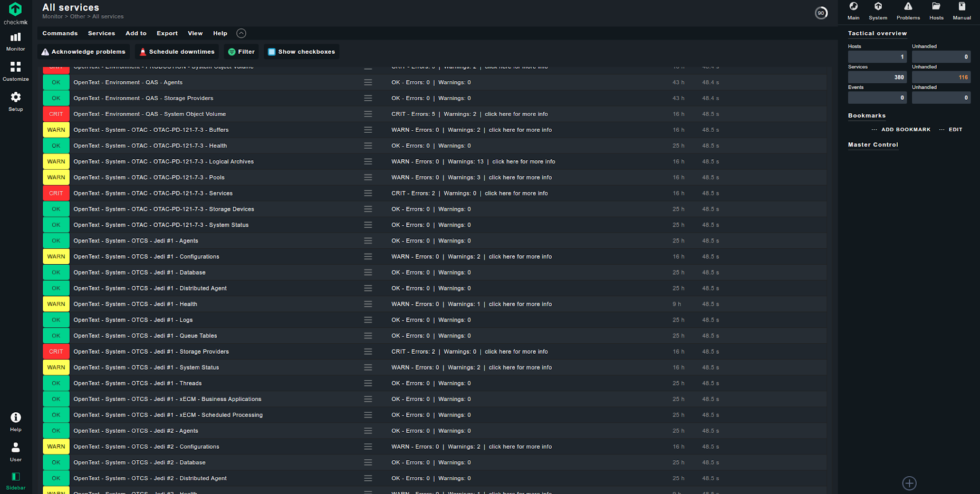
Task: Open service OTAC-PD-121-7-3 - Health
Action: pos(150,146)
